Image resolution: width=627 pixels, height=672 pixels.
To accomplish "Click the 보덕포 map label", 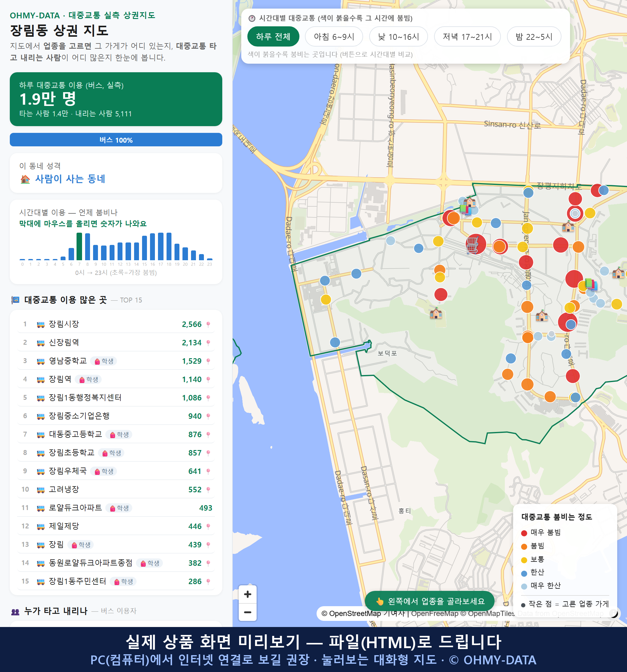I will [x=387, y=353].
